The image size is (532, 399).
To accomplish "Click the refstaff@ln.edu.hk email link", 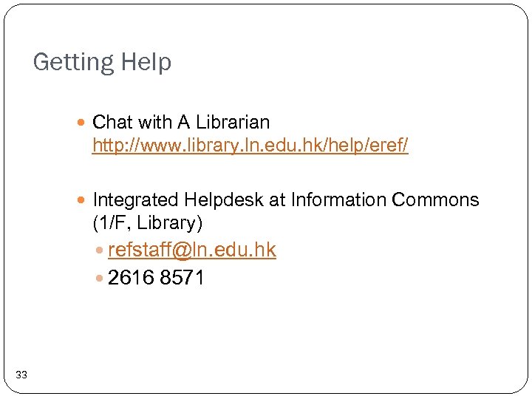I will click(191, 250).
